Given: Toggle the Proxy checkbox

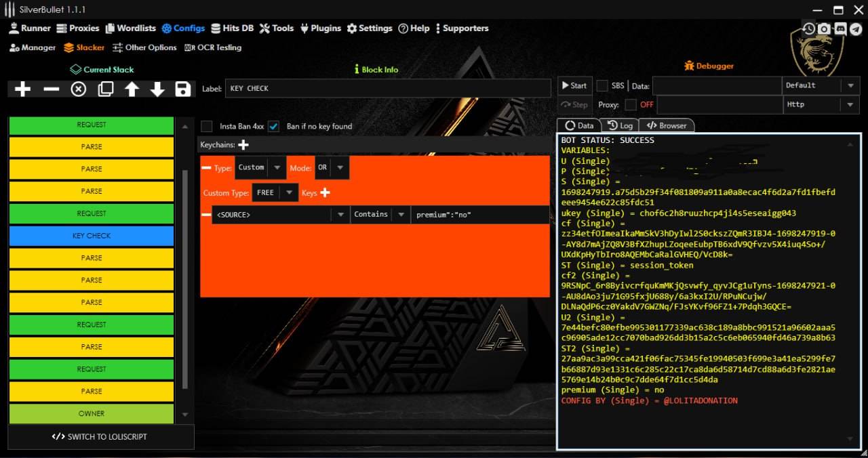Looking at the screenshot, I should (x=631, y=104).
